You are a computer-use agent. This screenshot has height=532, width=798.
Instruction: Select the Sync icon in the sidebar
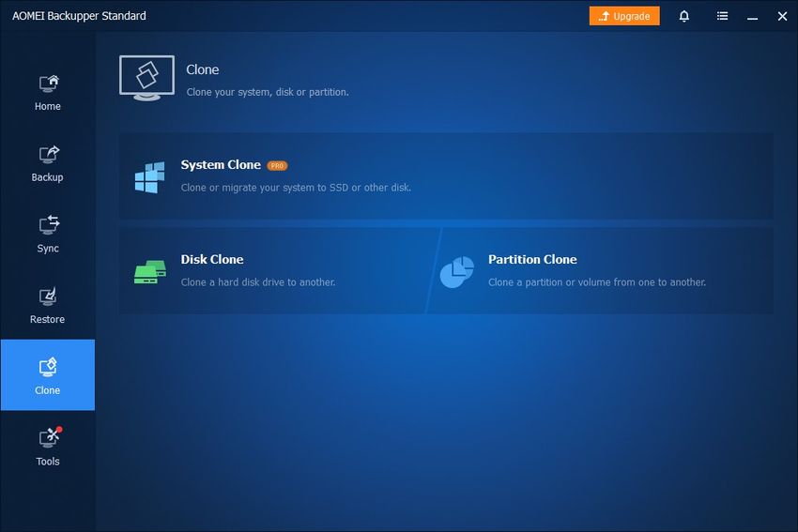(48, 225)
